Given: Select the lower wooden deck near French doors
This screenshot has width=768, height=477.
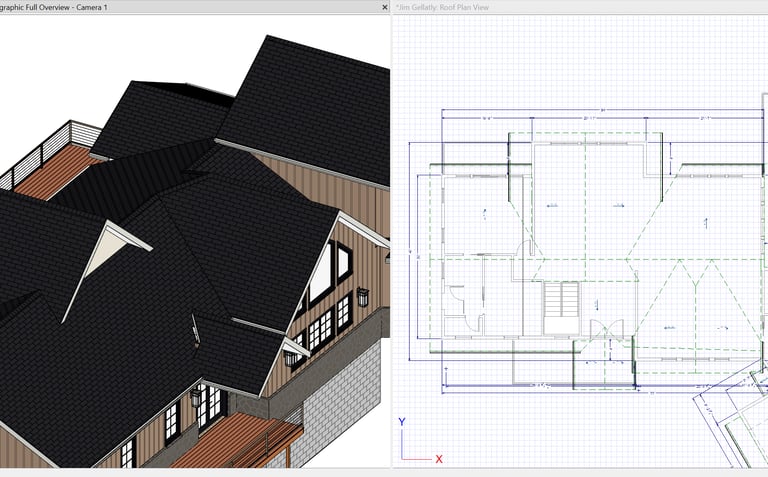Looking at the screenshot, I should click(x=235, y=441).
